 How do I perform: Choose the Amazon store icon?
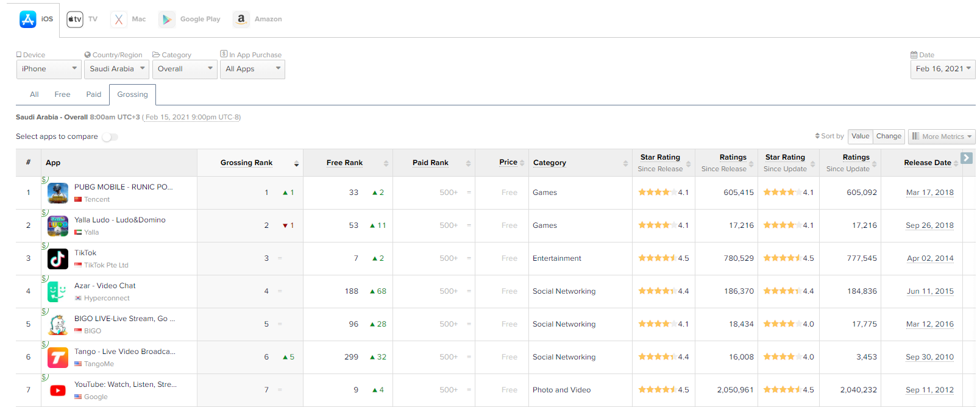tap(241, 19)
